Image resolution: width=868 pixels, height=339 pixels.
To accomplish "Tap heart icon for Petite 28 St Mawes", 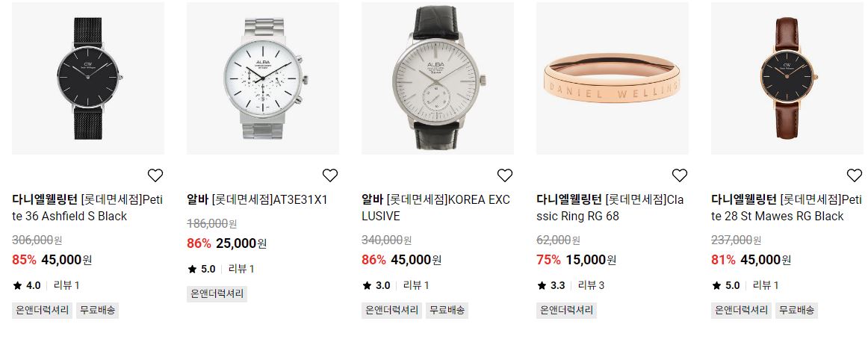I will [855, 175].
